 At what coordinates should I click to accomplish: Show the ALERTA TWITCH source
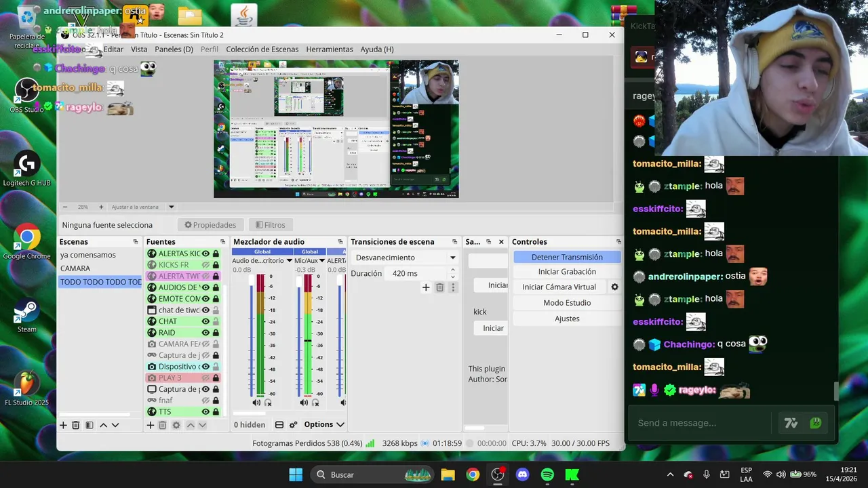point(205,276)
